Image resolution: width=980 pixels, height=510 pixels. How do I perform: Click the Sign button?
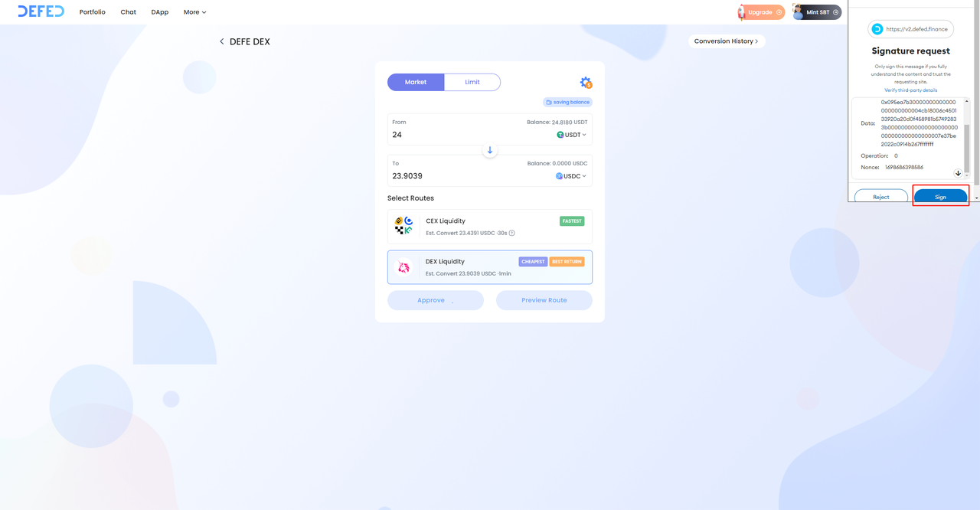(x=940, y=197)
